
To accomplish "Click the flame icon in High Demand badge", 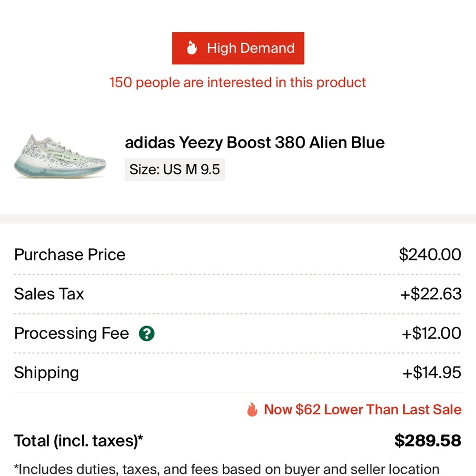I will coord(192,48).
